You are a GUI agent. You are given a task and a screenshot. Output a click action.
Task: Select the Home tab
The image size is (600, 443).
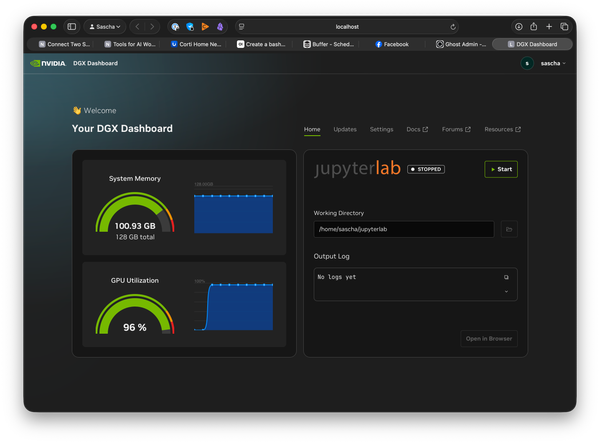coord(312,129)
